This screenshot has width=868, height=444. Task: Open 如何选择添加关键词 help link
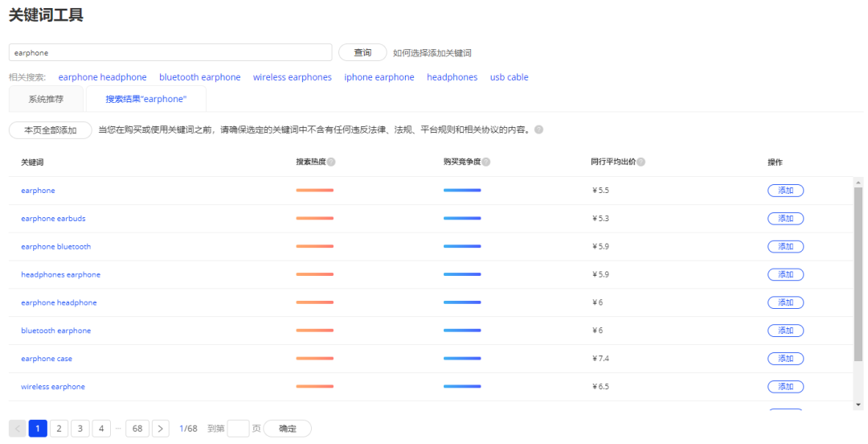click(432, 53)
